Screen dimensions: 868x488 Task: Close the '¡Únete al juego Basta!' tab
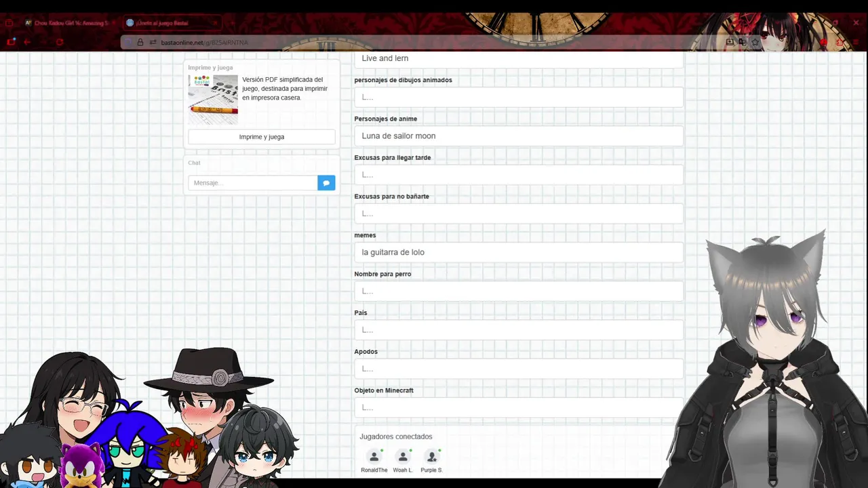214,23
